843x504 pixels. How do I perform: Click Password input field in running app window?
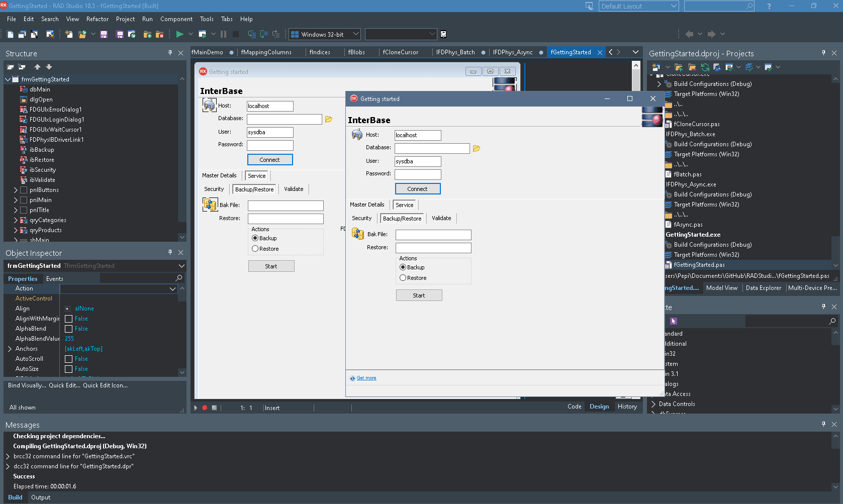[x=418, y=174]
